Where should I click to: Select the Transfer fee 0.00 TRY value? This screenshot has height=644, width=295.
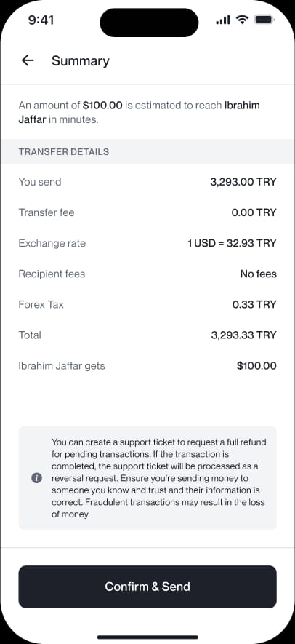pos(254,212)
